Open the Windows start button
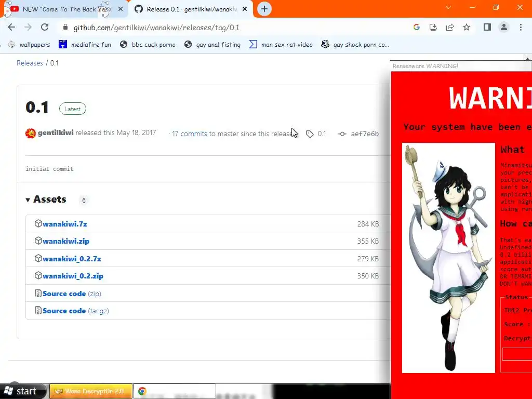 click(22, 391)
